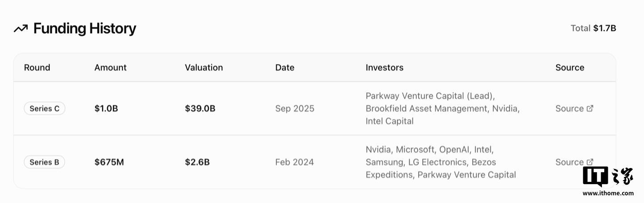Viewport: 644px width, 203px height.
Task: Open the Series C Source link
Action: [x=569, y=108]
